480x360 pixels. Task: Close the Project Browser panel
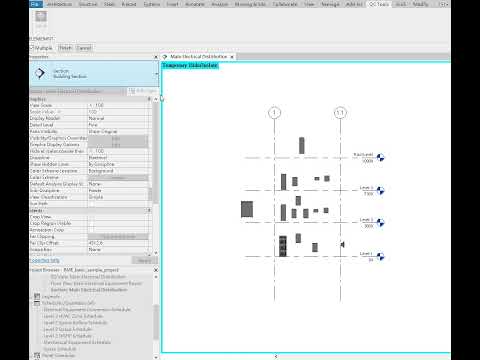[156, 270]
